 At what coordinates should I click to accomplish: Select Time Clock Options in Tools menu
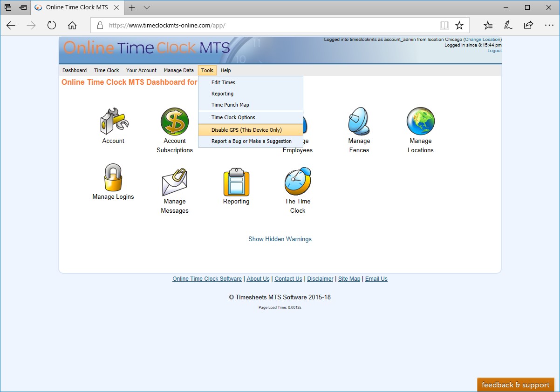[251, 117]
